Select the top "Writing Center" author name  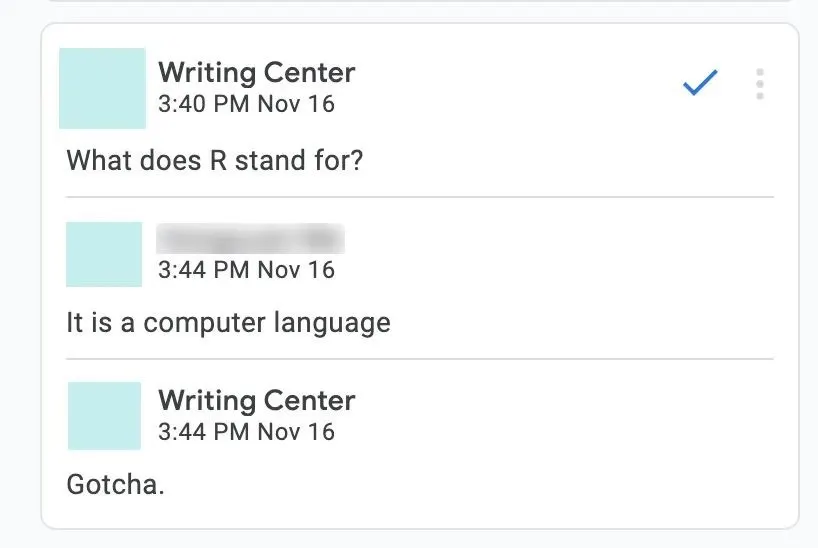(x=256, y=73)
